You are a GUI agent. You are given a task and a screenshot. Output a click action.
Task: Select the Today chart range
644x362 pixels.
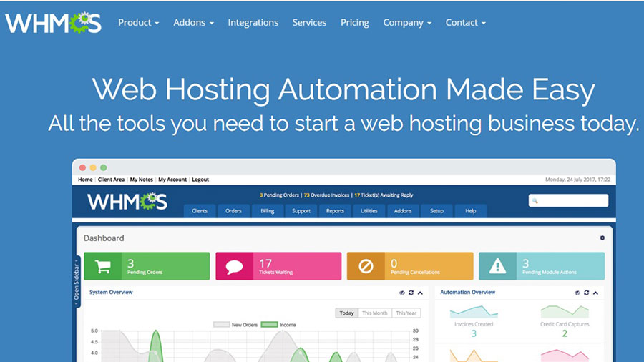pyautogui.click(x=346, y=313)
